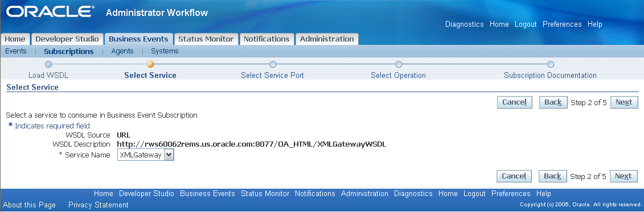Open the Service Name dropdown
Viewport: 644px width, 212px height.
[146, 155]
